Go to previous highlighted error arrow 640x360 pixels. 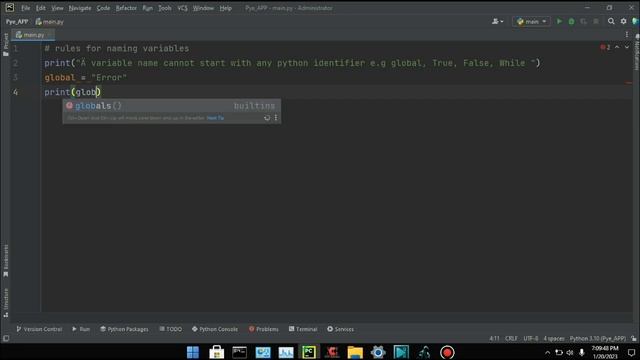617,47
